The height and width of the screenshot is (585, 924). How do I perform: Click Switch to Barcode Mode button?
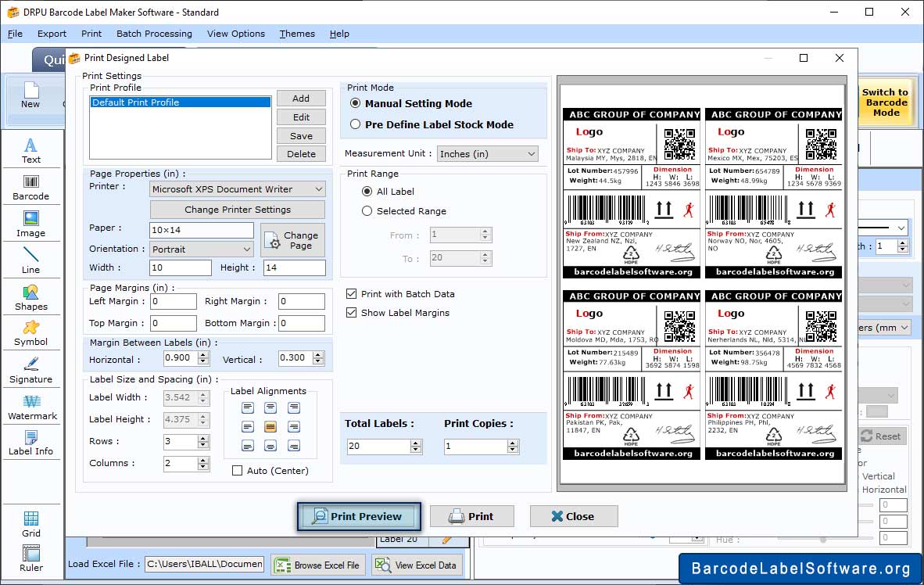tap(885, 102)
